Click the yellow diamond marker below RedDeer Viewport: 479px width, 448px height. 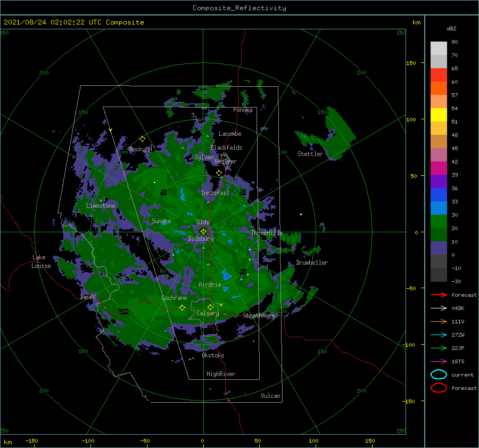pyautogui.click(x=219, y=173)
